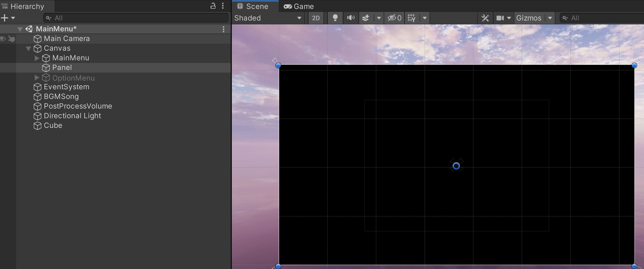Click the Cube object's cube icon
This screenshot has height=269, width=644.
point(38,126)
